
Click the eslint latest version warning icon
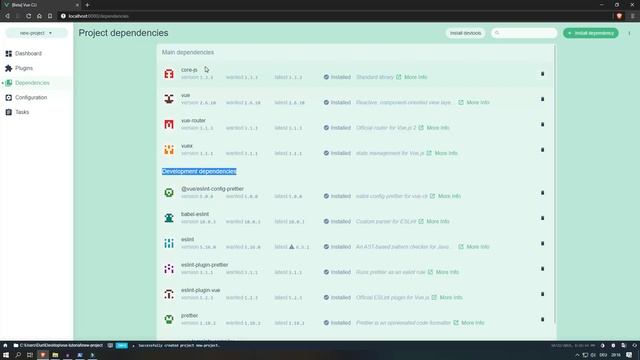(x=291, y=247)
